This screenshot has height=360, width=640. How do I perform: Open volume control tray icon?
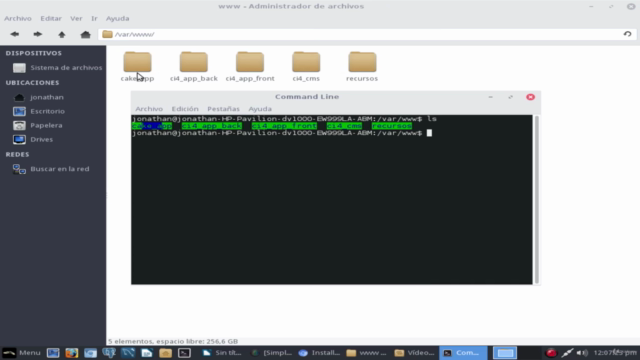pyautogui.click(x=582, y=353)
